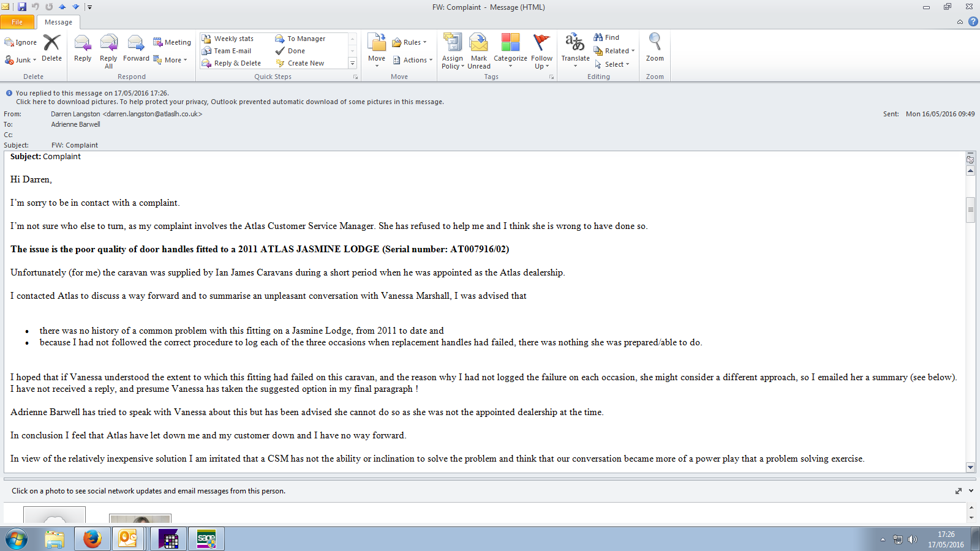This screenshot has height=551, width=980.
Task: Click the scroll down arrow of message body
Action: 970,467
